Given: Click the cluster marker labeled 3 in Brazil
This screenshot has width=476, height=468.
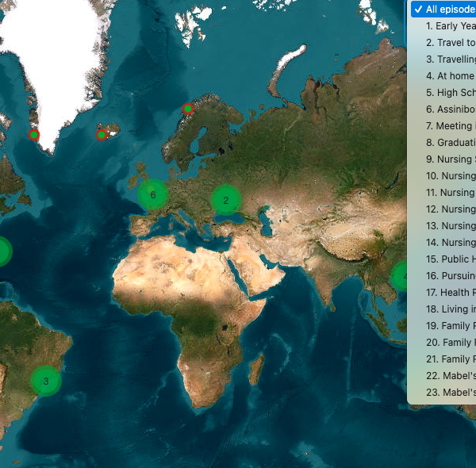Looking at the screenshot, I should (x=45, y=381).
